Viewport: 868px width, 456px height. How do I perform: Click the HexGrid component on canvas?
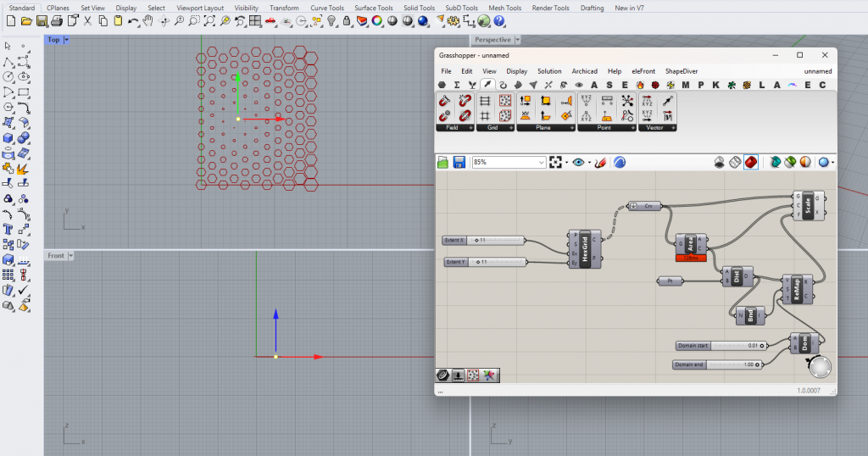coord(585,249)
